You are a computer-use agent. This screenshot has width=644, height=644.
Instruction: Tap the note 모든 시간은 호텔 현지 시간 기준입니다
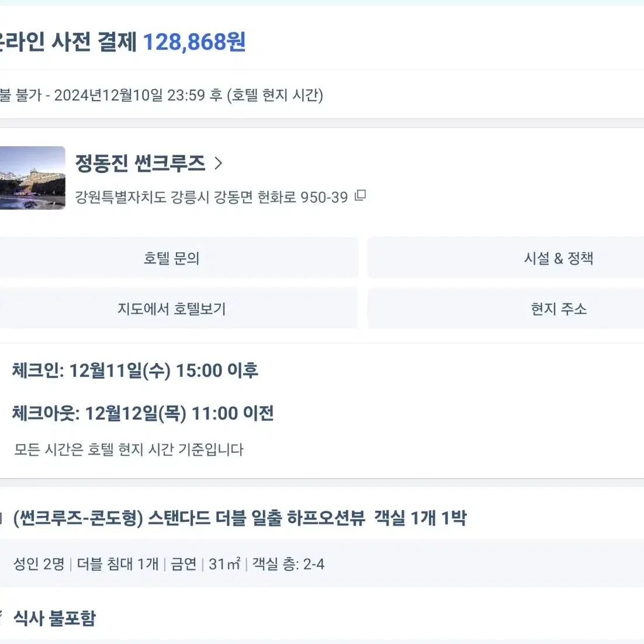pos(129,449)
